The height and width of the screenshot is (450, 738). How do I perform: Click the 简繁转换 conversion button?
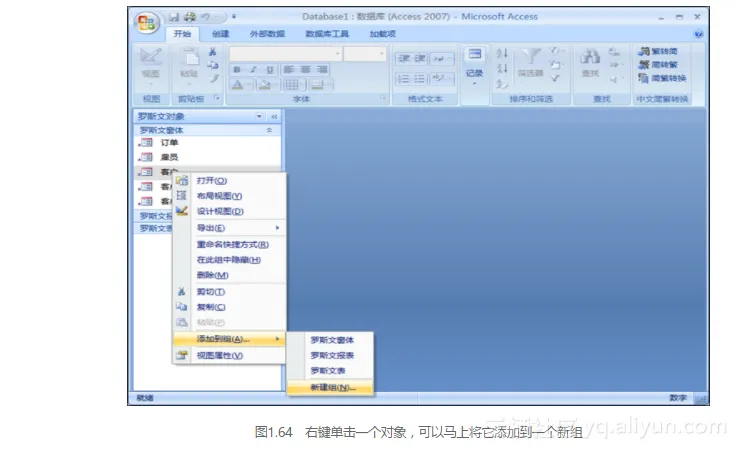coord(662,78)
